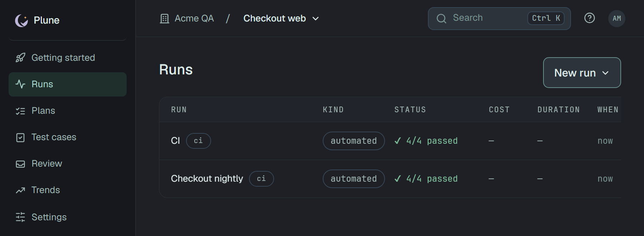This screenshot has height=236, width=644.
Task: Open help via the question mark icon
Action: 590,18
